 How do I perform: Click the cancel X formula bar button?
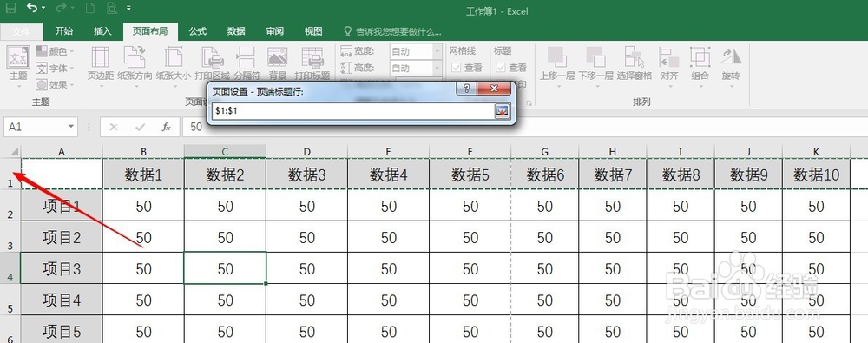click(x=114, y=127)
